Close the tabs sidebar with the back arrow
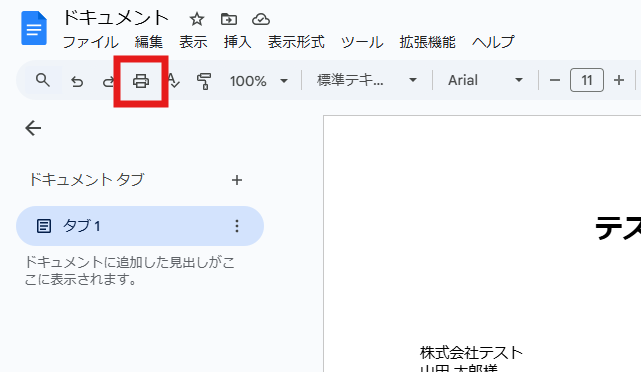641x372 pixels. point(33,128)
